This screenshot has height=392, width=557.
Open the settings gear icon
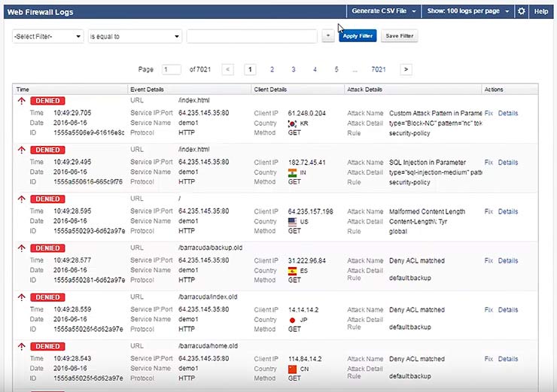[522, 11]
